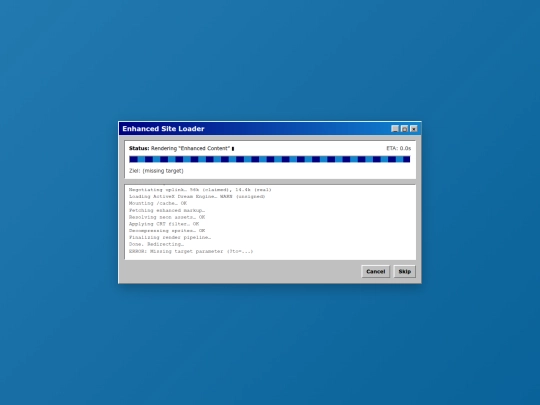The width and height of the screenshot is (540, 405).
Task: Click the 'Resolving neon assets… OK' log line
Action: [167, 217]
